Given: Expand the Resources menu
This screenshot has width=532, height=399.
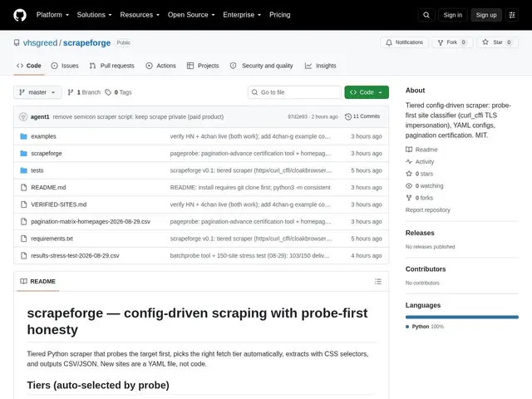Looking at the screenshot, I should coord(140,15).
